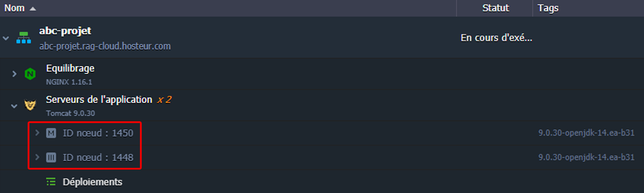Collapse the Serveurs de l'application layer
This screenshot has width=644, height=193.
(14, 106)
